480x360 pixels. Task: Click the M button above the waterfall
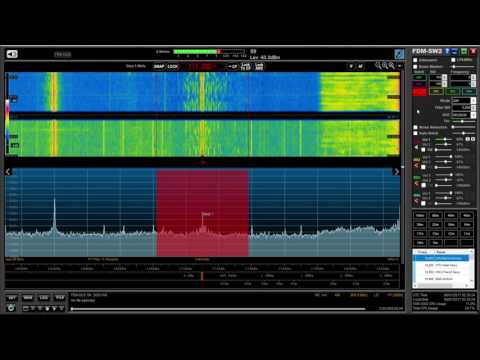(x=360, y=66)
